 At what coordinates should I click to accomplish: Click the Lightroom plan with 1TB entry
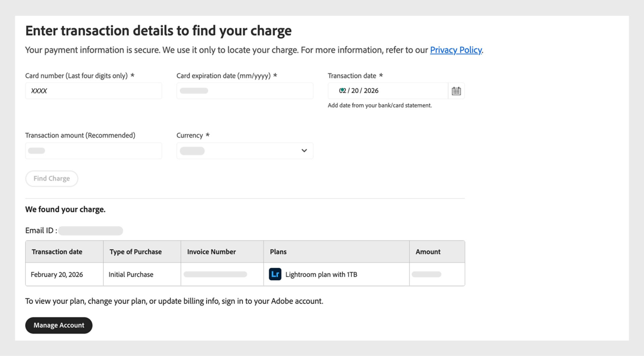(x=321, y=274)
